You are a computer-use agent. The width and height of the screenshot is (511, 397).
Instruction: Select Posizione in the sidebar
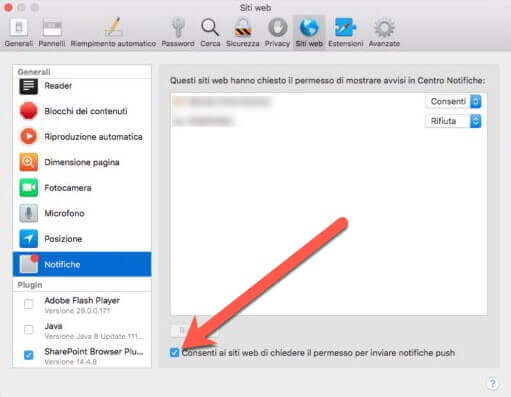pos(82,239)
